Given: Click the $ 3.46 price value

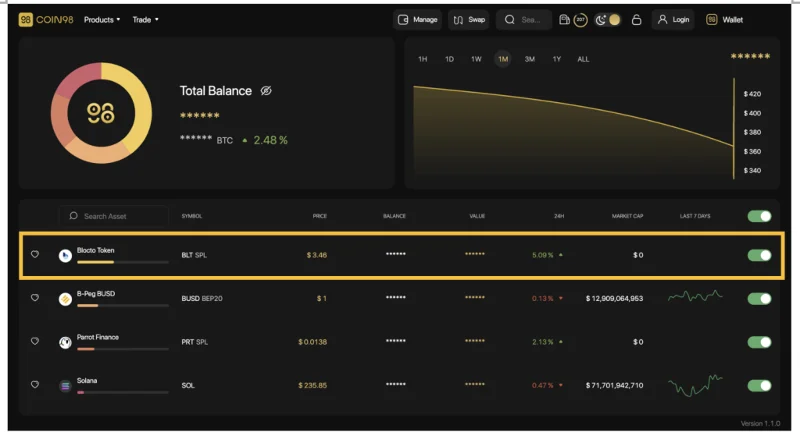Looking at the screenshot, I should (x=317, y=255).
